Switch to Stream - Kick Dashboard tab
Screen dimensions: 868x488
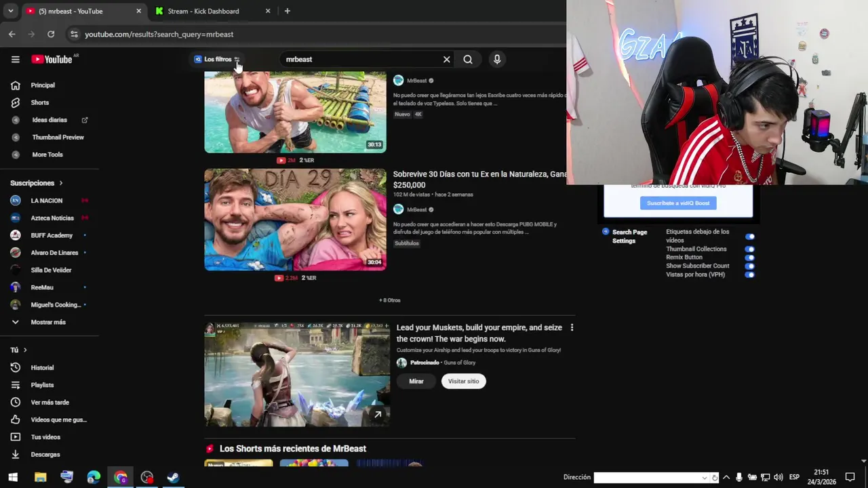pos(212,11)
